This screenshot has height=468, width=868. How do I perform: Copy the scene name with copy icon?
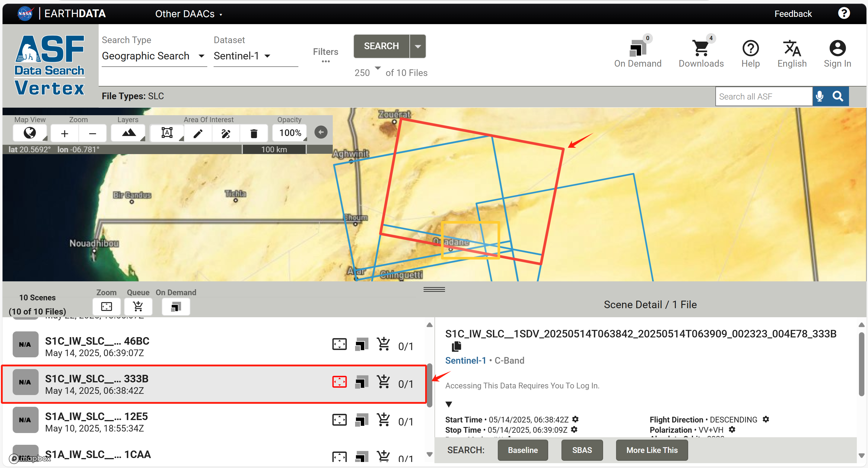[456, 346]
